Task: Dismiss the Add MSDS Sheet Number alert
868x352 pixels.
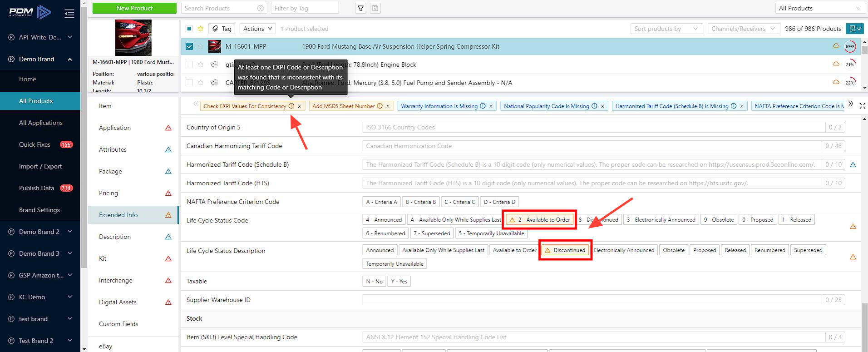Action: (x=388, y=106)
